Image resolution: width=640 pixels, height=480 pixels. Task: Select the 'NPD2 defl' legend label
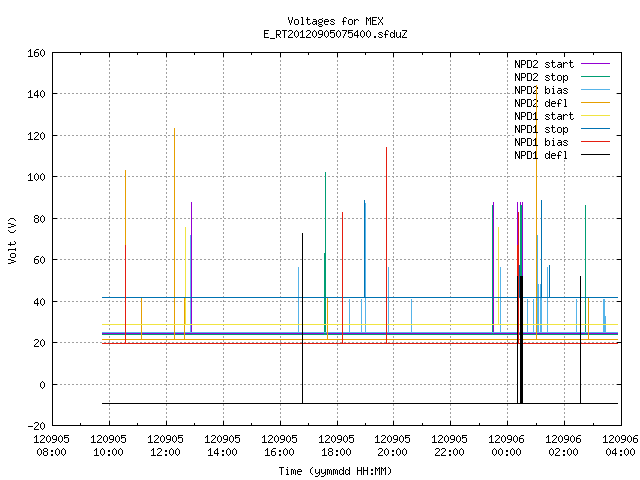pos(541,103)
